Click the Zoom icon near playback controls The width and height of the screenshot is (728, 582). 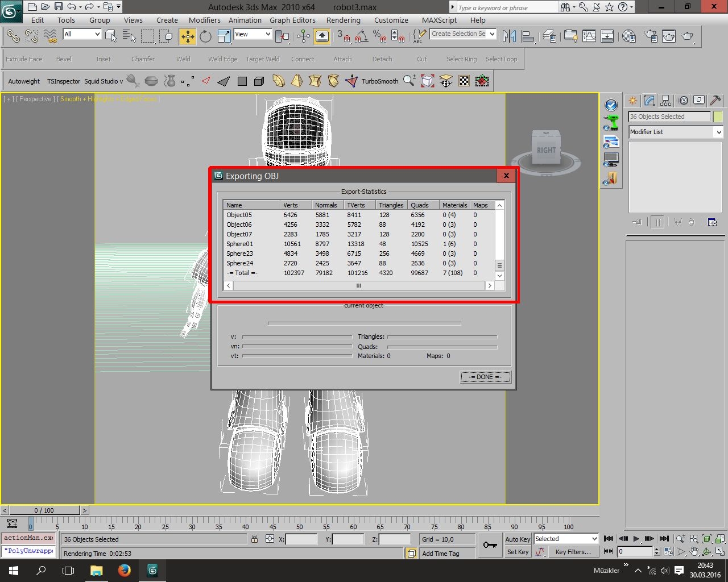point(680,539)
